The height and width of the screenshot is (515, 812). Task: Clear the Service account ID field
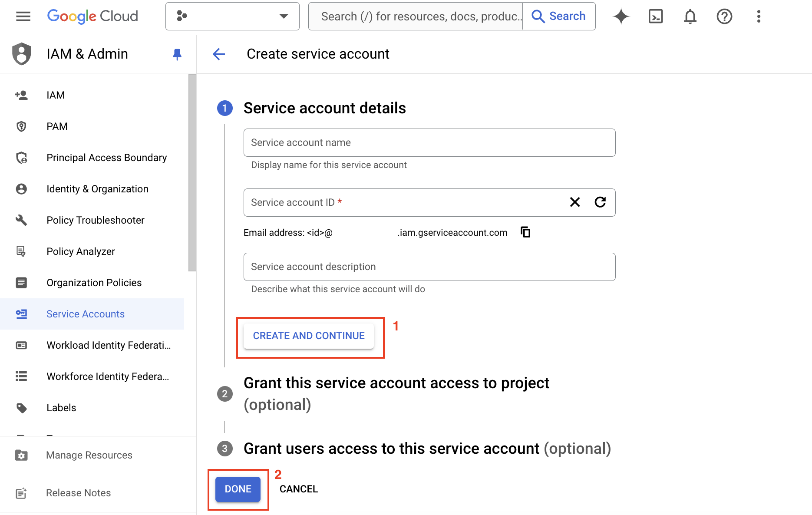pyautogui.click(x=574, y=202)
